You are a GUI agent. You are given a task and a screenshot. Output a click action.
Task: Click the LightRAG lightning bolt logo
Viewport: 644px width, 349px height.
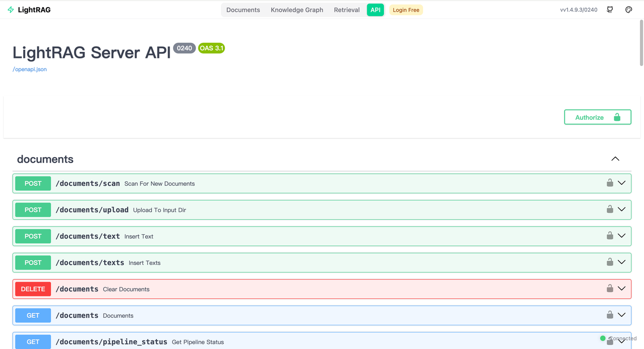(11, 10)
